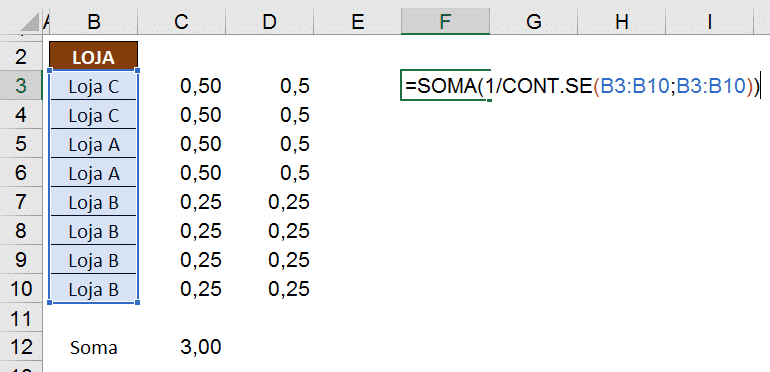The width and height of the screenshot is (770, 372).
Task: Select column F header
Action: (445, 22)
